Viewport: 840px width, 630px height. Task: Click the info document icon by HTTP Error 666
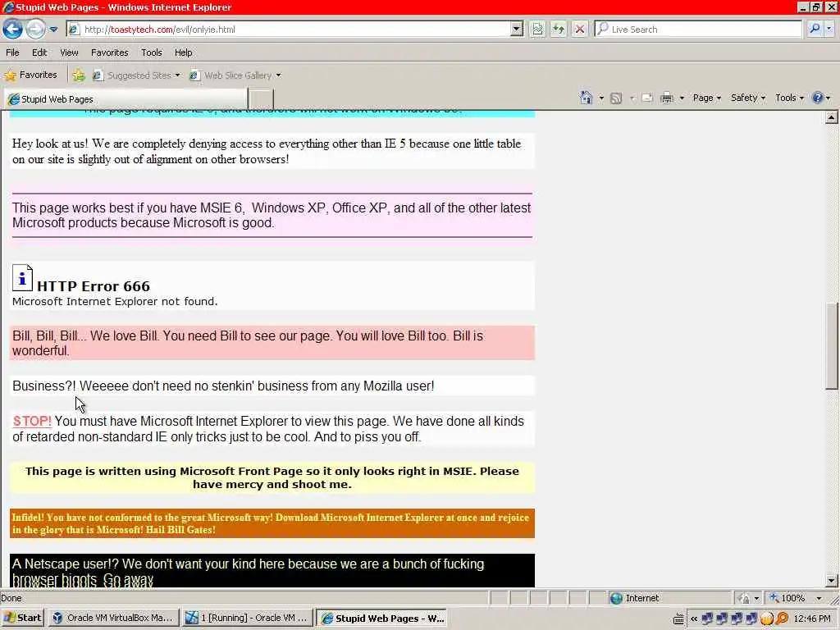22,277
